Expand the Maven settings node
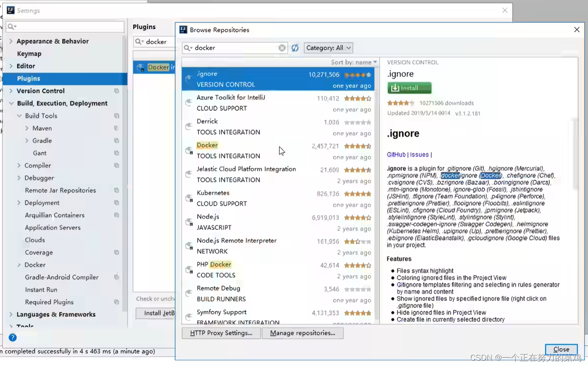588x366 pixels. [x=27, y=128]
